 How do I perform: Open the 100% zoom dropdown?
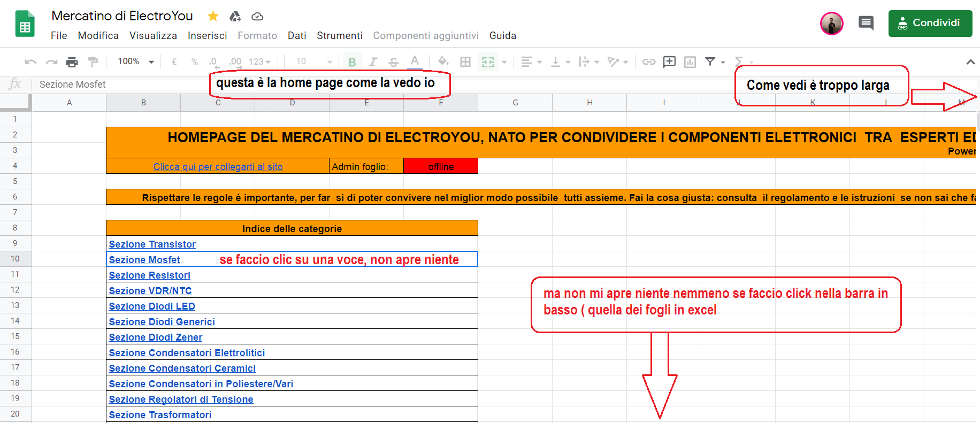click(136, 62)
